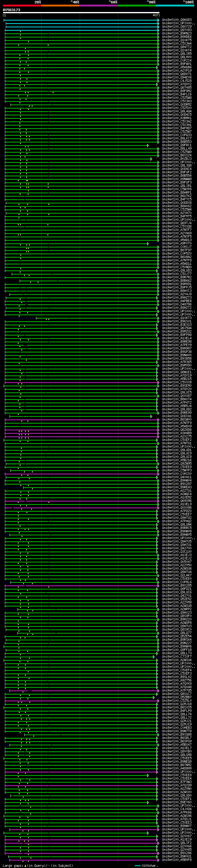Click the green ~80% identity color segment
197x868 pixels.
click(137, 6)
